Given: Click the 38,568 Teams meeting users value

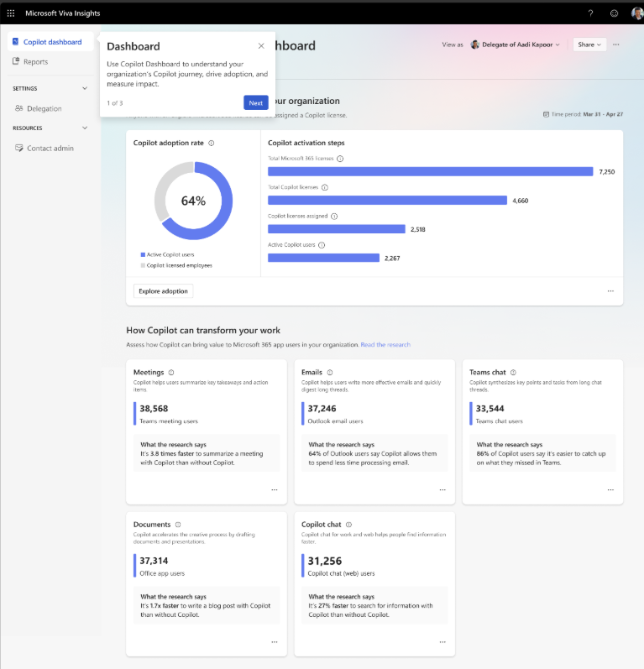Looking at the screenshot, I should pyautogui.click(x=154, y=409).
